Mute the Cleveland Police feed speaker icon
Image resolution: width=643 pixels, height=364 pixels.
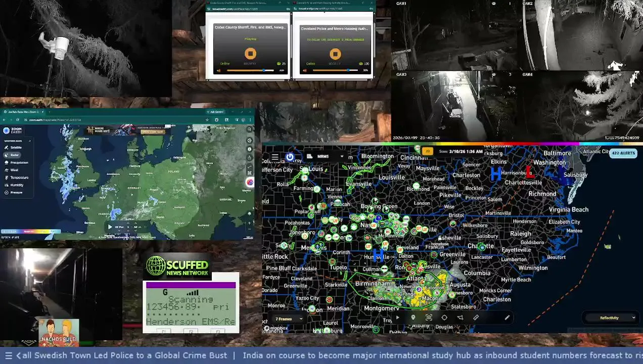(x=304, y=70)
